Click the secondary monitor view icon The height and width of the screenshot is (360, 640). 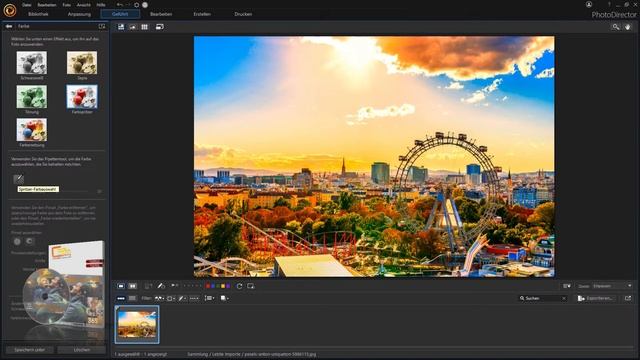coord(160,27)
